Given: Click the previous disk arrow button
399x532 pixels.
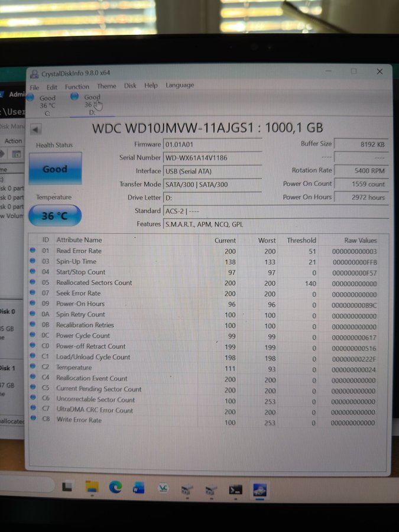Looking at the screenshot, I should pos(35,129).
